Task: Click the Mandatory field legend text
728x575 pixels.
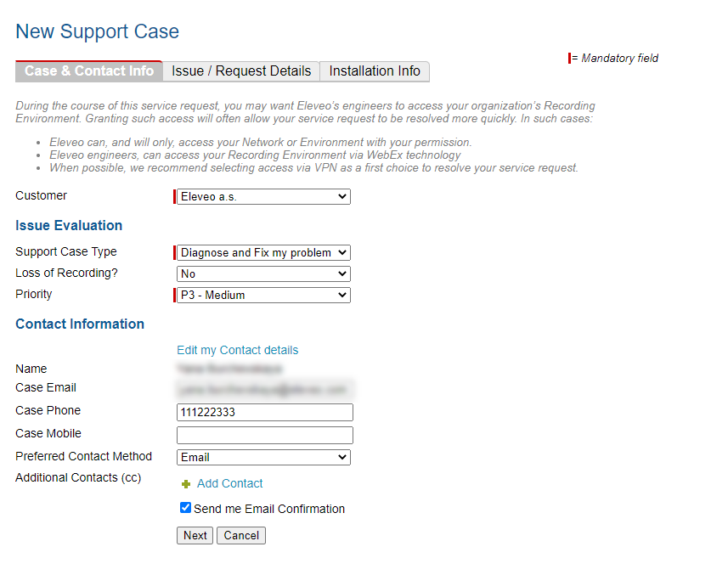Action: coord(619,59)
